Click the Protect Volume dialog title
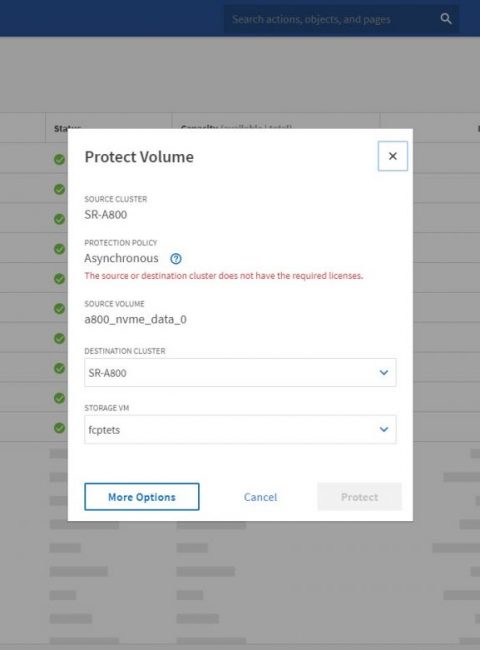 point(139,157)
